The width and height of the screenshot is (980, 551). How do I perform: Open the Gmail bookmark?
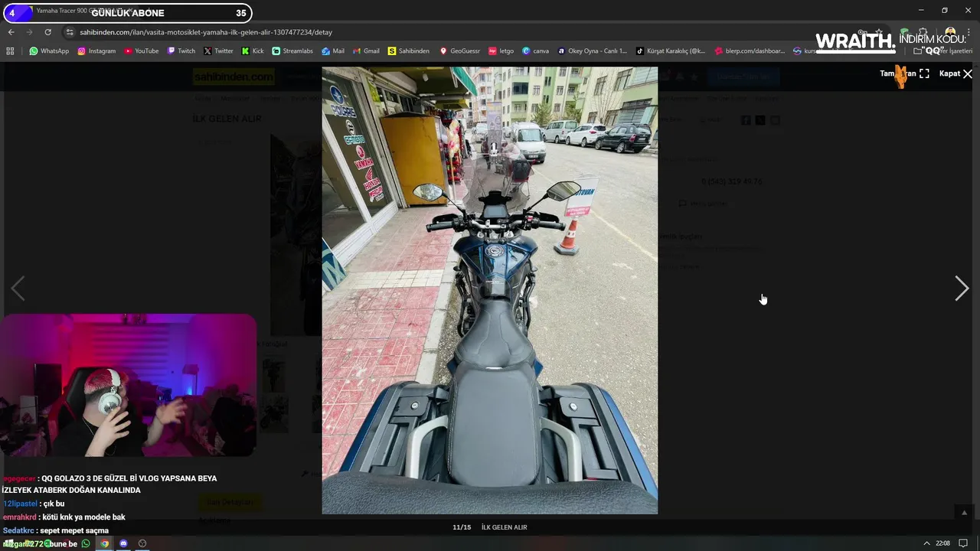click(366, 51)
